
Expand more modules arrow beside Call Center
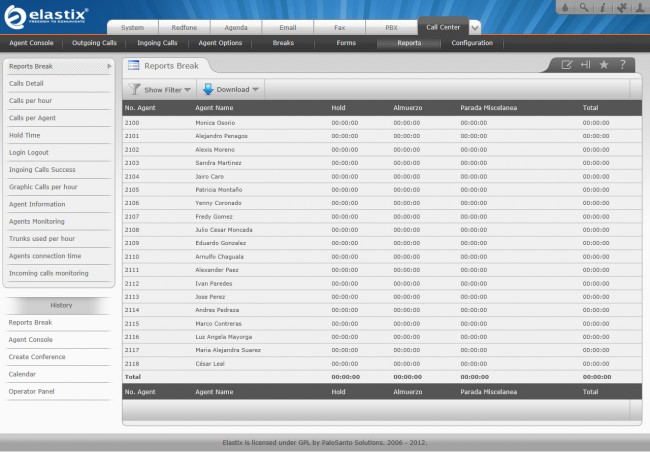(474, 28)
